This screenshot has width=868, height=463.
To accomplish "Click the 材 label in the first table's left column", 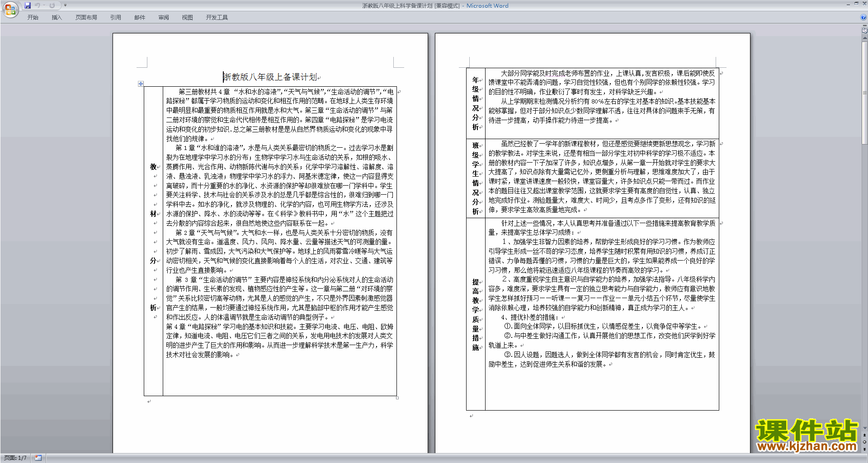I will point(153,214).
